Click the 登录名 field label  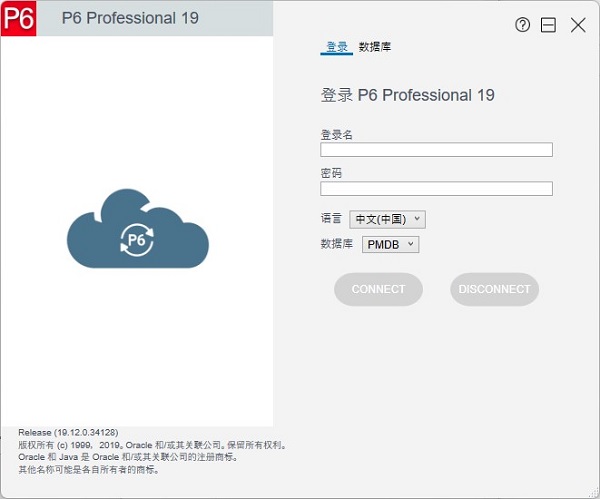(x=336, y=135)
